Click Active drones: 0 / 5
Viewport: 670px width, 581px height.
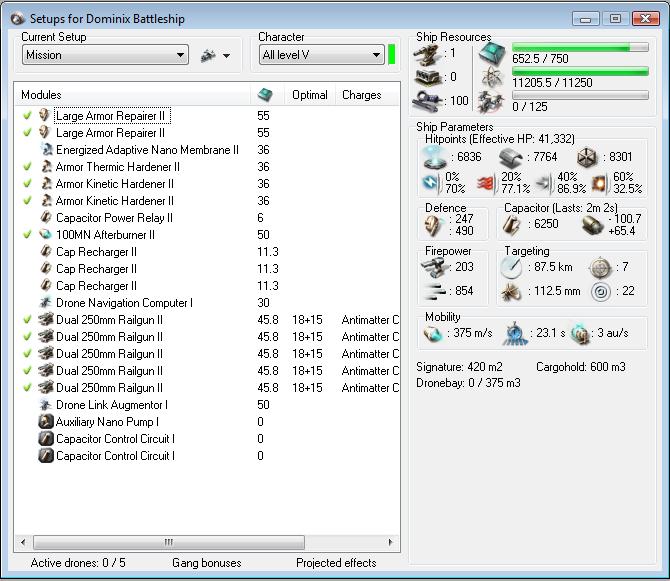coord(78,563)
